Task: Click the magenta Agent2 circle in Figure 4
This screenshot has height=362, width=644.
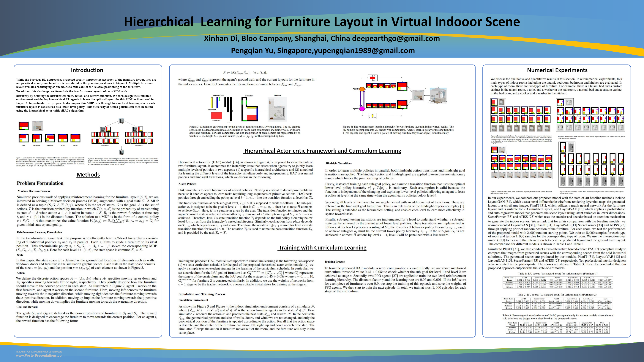Action: tap(362, 109)
